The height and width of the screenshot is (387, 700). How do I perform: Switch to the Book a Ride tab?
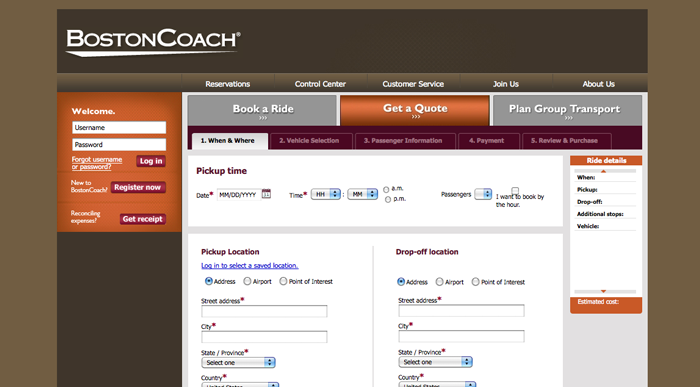[262, 110]
